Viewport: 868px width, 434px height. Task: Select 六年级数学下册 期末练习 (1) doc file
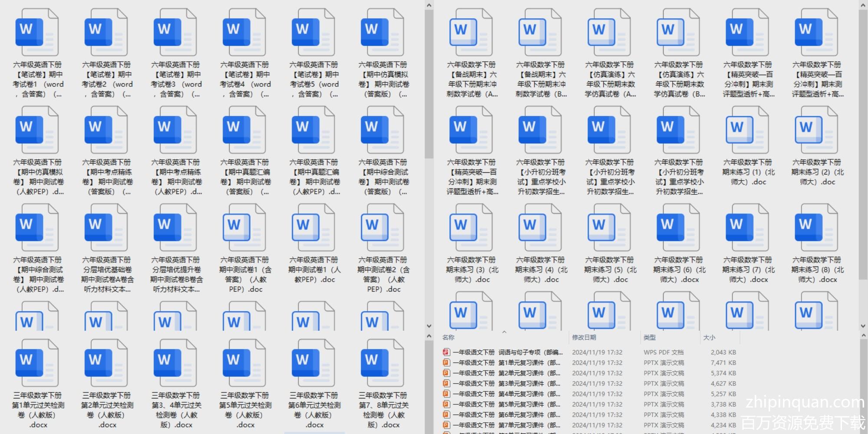click(x=747, y=130)
